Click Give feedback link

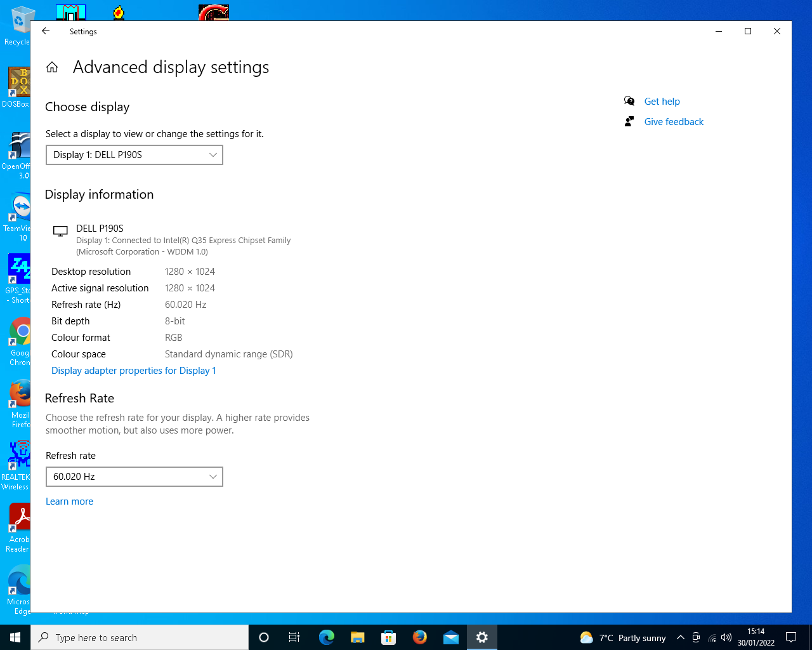pos(674,122)
